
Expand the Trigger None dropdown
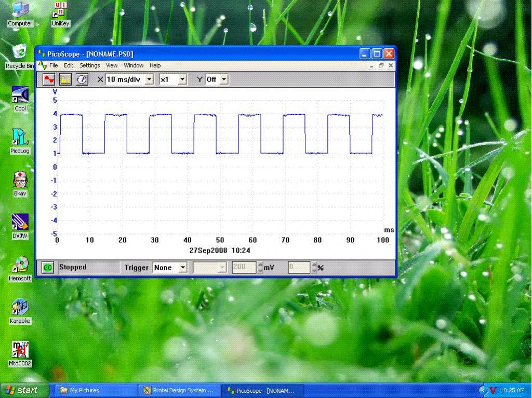click(x=182, y=268)
